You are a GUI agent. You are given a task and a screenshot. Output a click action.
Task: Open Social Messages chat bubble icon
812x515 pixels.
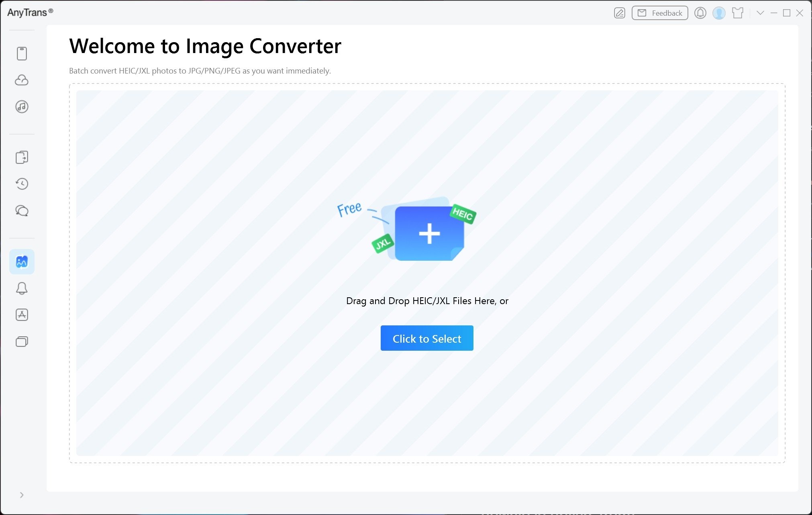(x=22, y=211)
